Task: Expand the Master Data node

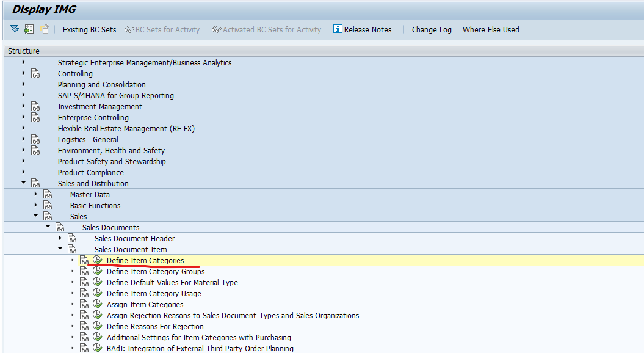Action: 35,194
